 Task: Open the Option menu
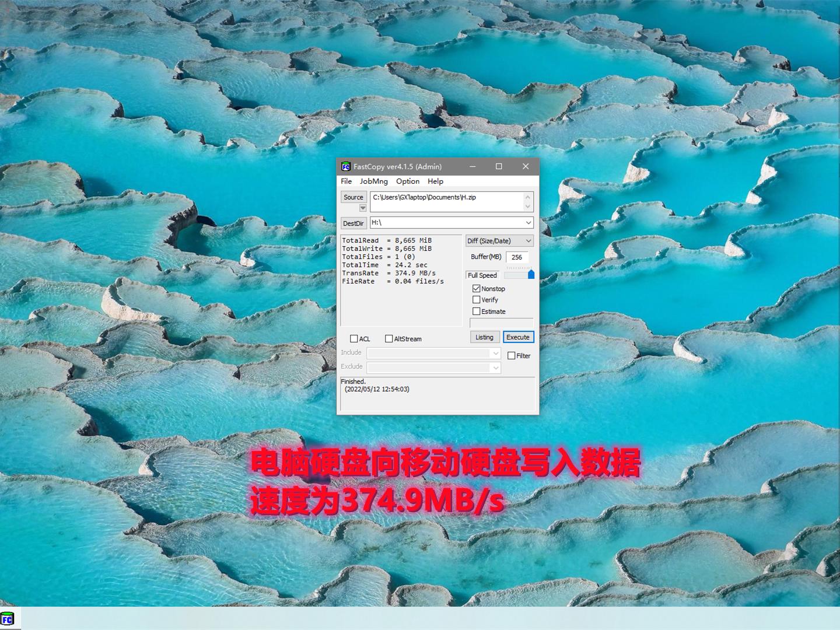click(x=407, y=181)
